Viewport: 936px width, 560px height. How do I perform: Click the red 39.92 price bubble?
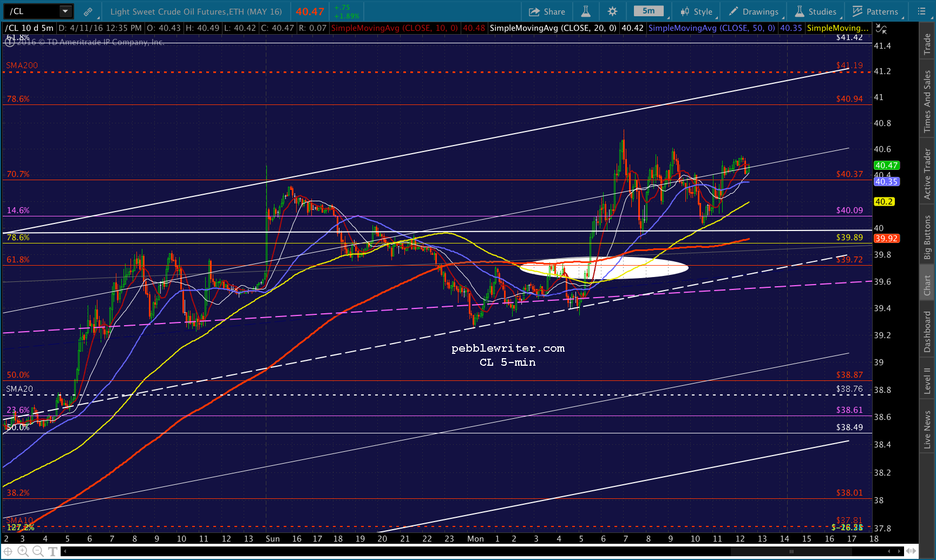click(886, 239)
